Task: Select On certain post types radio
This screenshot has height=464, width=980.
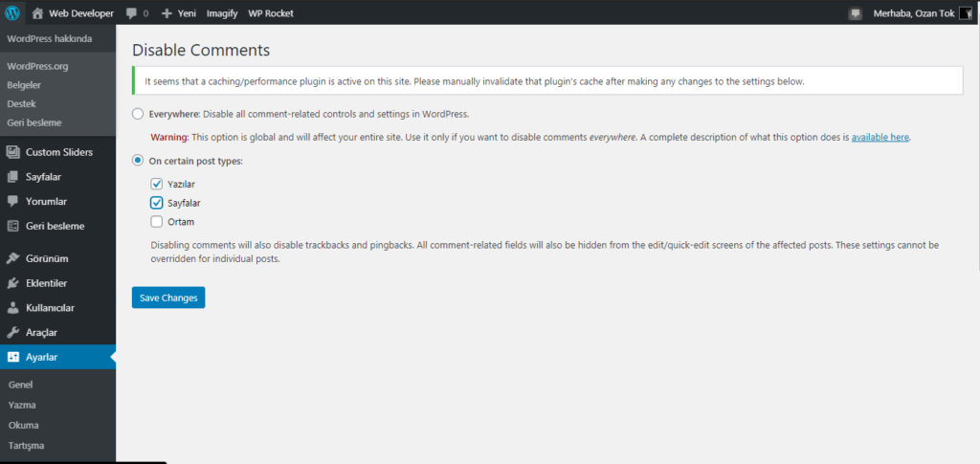Action: pyautogui.click(x=138, y=161)
